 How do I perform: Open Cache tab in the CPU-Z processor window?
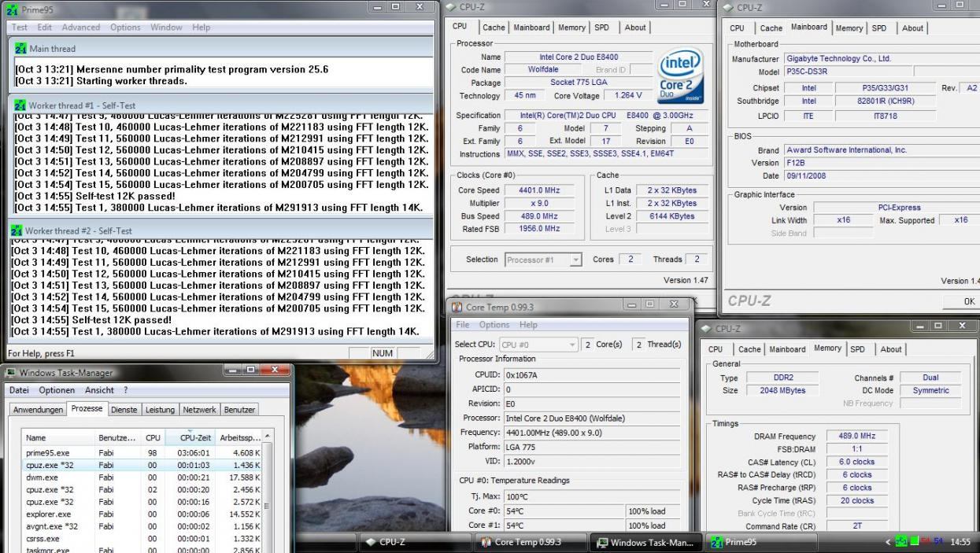[x=494, y=27]
